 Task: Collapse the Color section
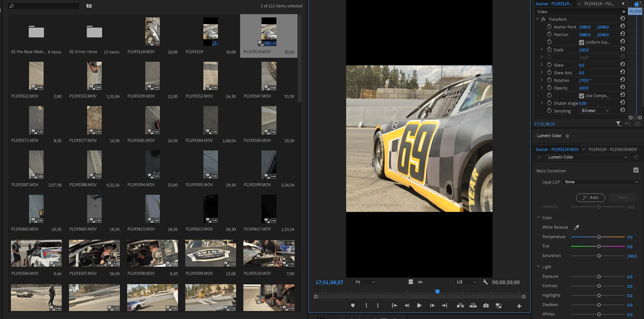[x=538, y=218]
